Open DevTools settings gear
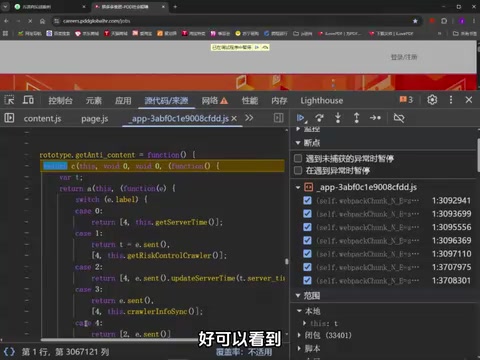Viewport: 480px width, 360px height. coord(432,100)
